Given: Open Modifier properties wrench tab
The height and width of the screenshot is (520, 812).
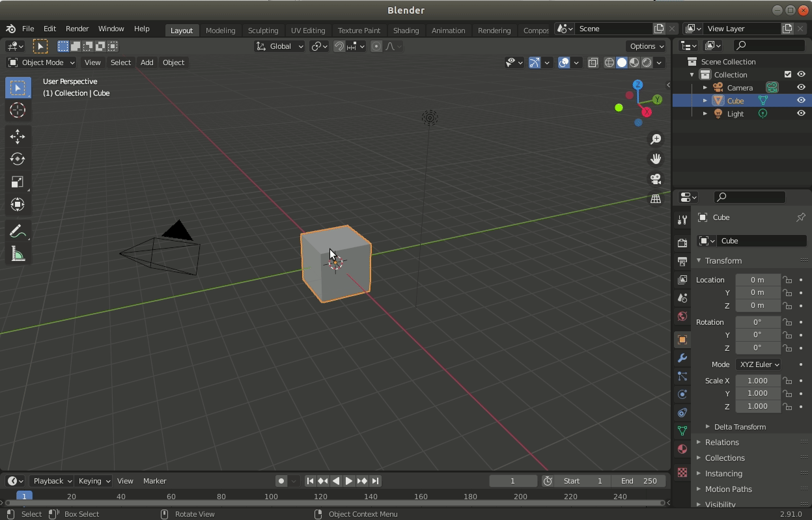Looking at the screenshot, I should pos(682,358).
